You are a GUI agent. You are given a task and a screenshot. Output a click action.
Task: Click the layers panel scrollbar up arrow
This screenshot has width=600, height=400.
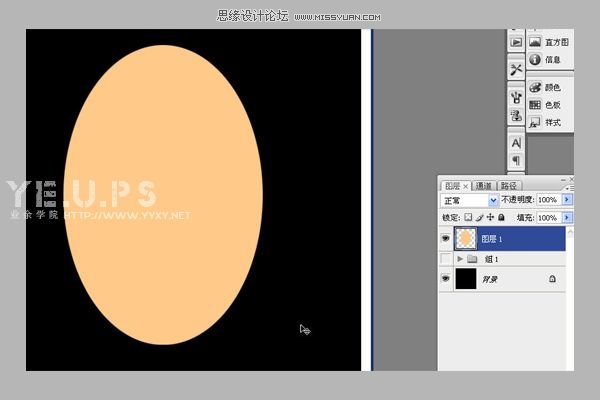[570, 232]
